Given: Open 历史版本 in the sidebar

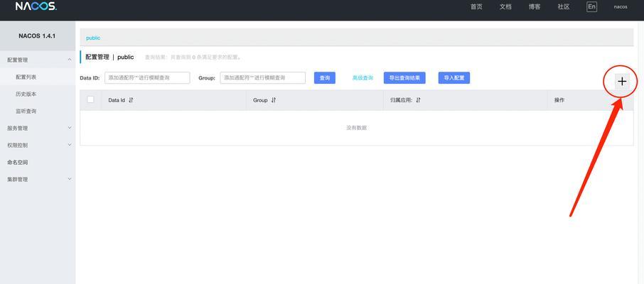Looking at the screenshot, I should pyautogui.click(x=26, y=94).
